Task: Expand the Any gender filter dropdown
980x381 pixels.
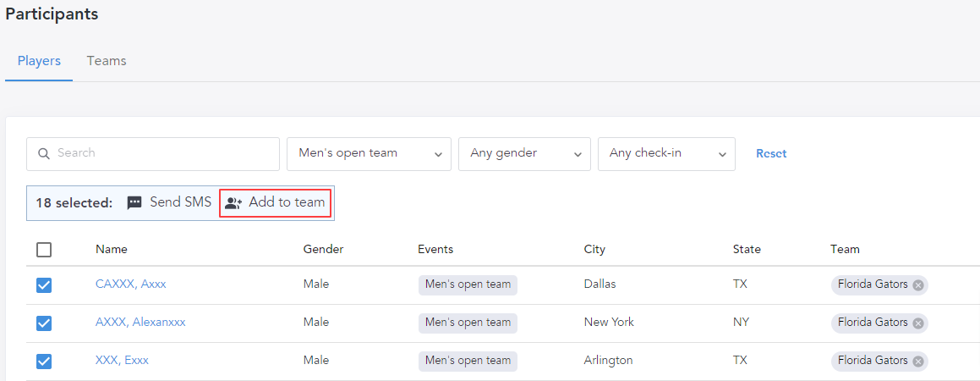Action: point(524,154)
